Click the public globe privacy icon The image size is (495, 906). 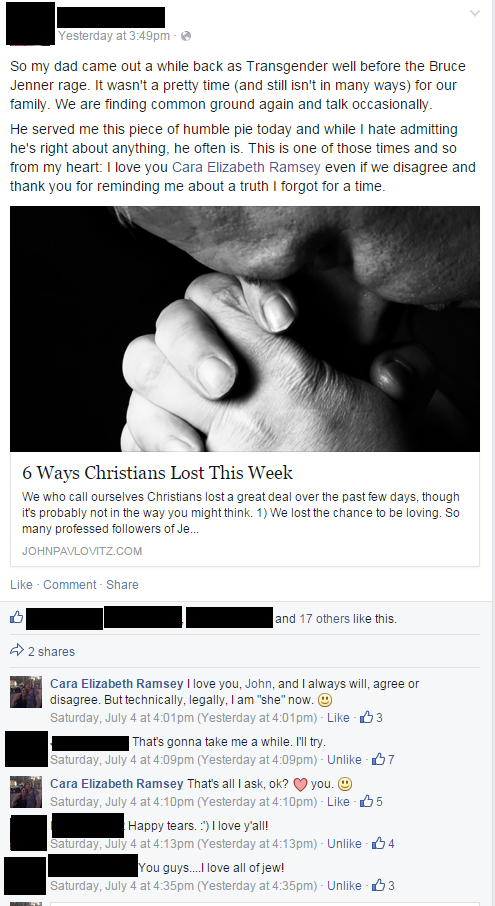(185, 36)
